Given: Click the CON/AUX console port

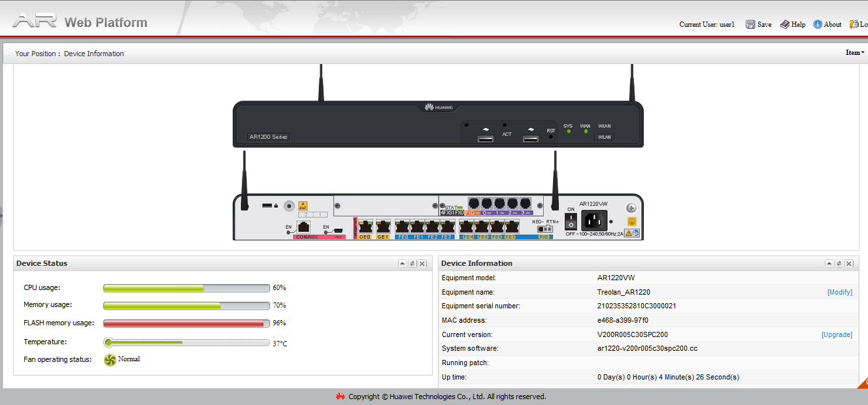Looking at the screenshot, I should point(304,227).
